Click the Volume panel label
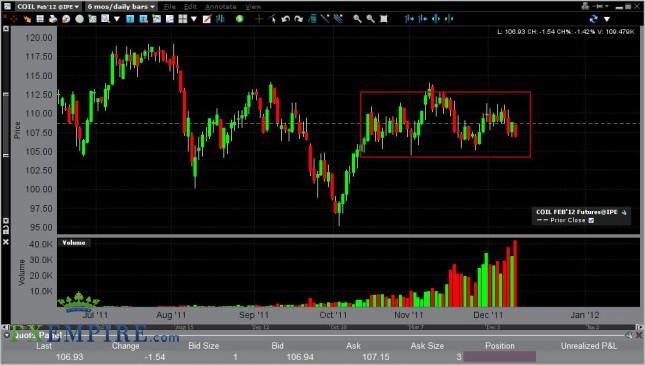The width and height of the screenshot is (645, 365). click(x=74, y=243)
